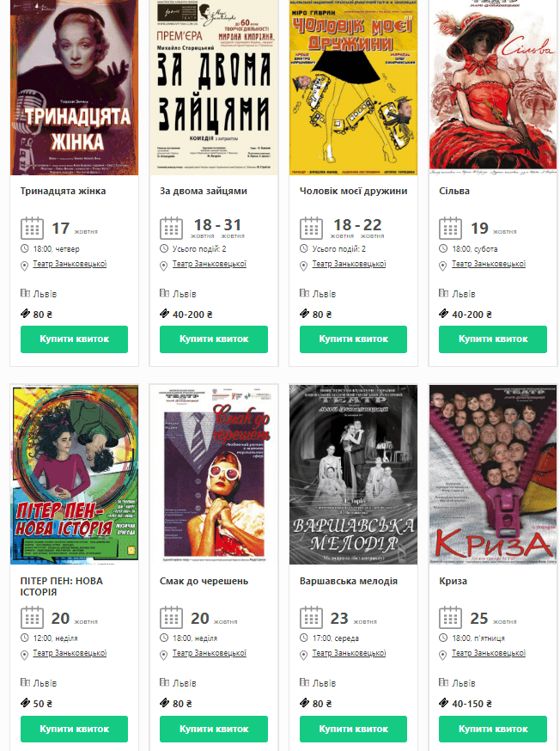Open the Варшавська мелодія poster image
Screen dimensions: 560x751
tap(353, 474)
